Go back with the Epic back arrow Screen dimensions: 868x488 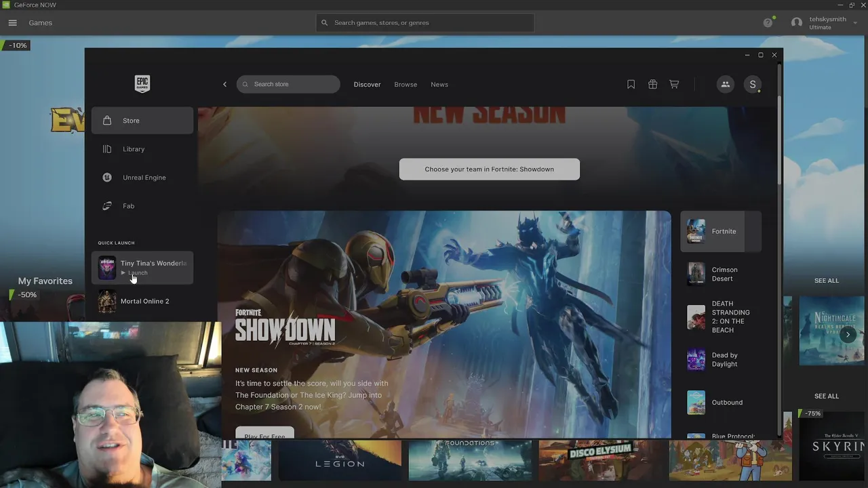[x=225, y=84]
